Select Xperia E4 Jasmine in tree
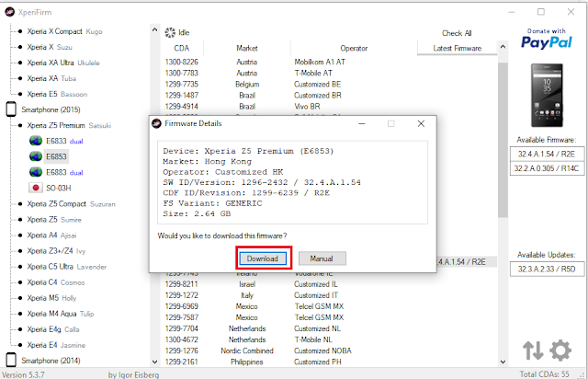 (56, 345)
